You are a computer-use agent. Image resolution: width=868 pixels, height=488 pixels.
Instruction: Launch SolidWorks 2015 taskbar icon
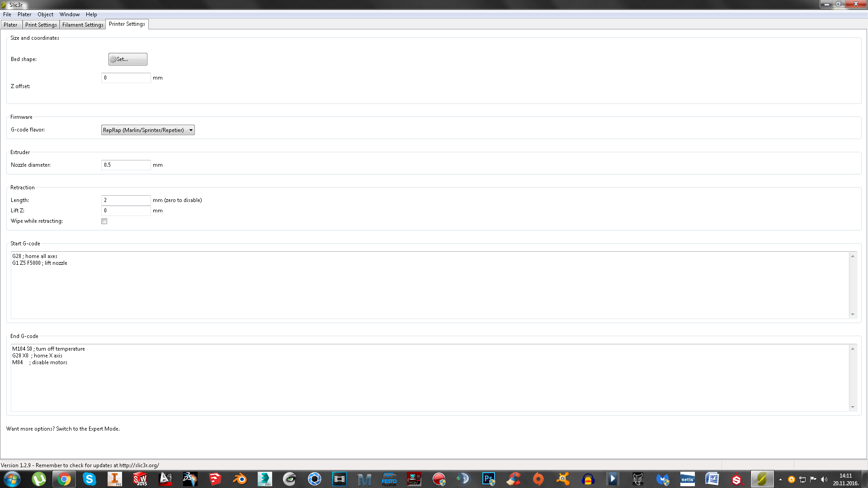[x=140, y=479]
